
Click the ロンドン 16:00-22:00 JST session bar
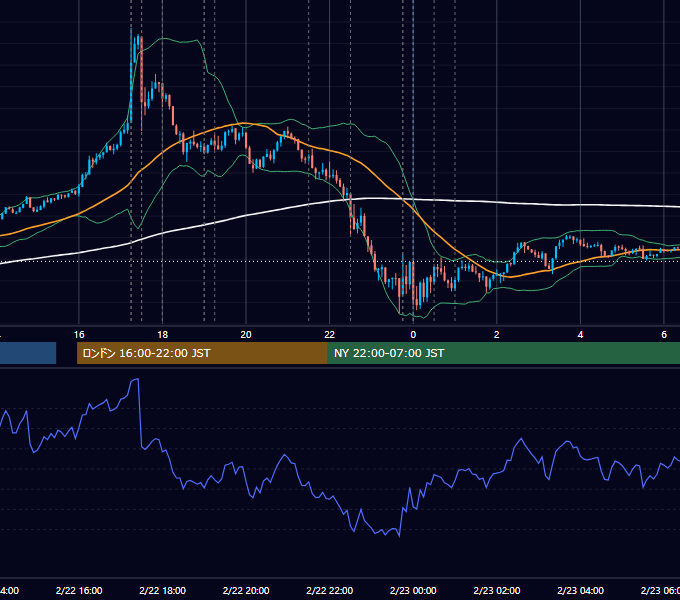point(202,353)
